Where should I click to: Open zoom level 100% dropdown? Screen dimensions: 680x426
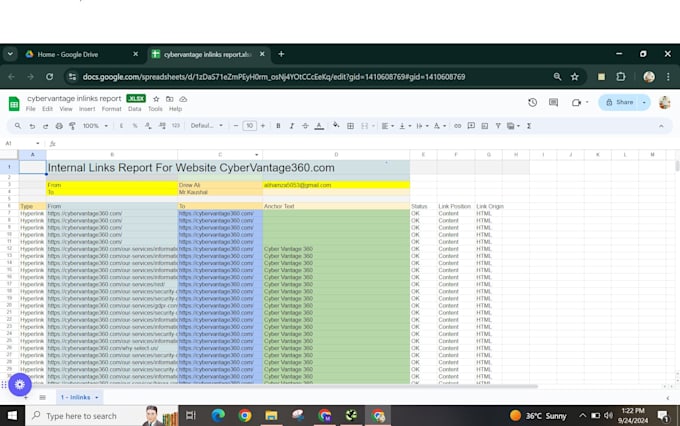tap(95, 126)
